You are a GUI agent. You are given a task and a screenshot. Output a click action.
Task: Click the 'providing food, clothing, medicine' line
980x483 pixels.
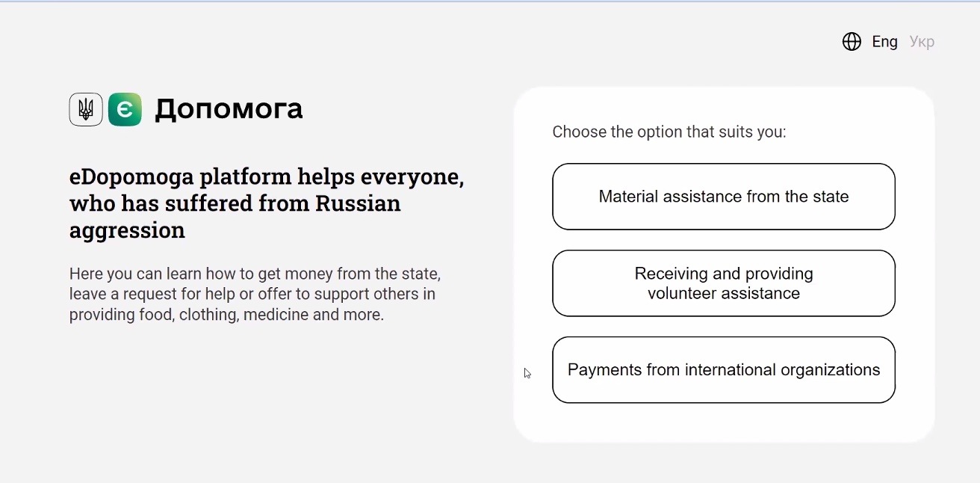226,315
